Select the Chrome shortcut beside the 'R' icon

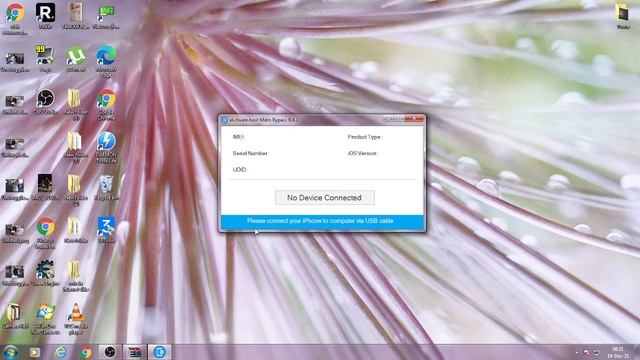coord(15,19)
